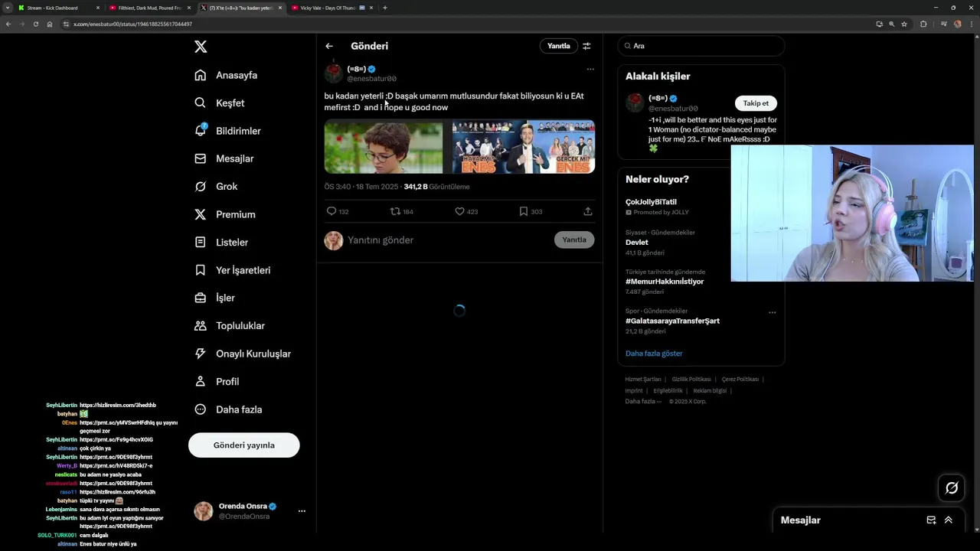Image resolution: width=980 pixels, height=551 pixels.
Task: Click the Yanıtla button at the top
Action: coord(559,46)
